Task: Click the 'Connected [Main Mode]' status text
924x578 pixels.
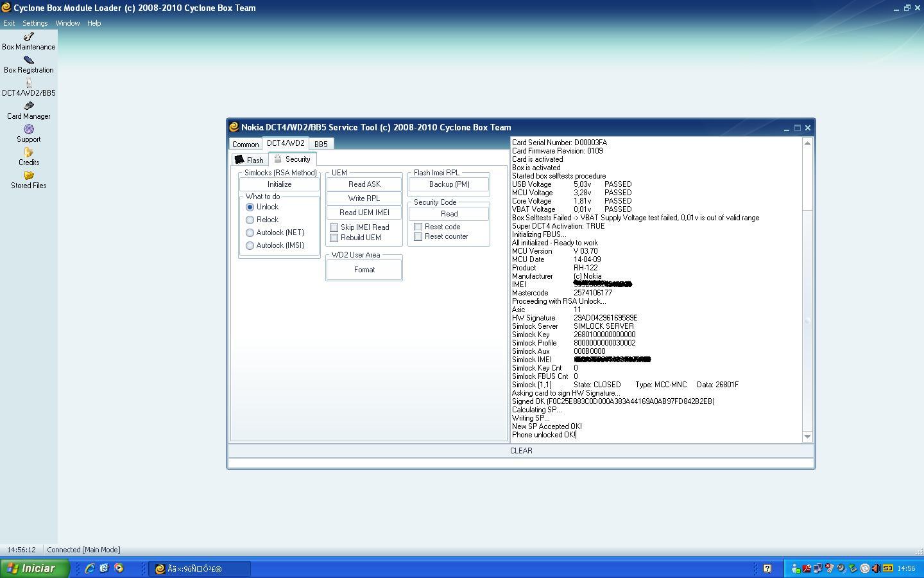Action: click(x=83, y=550)
